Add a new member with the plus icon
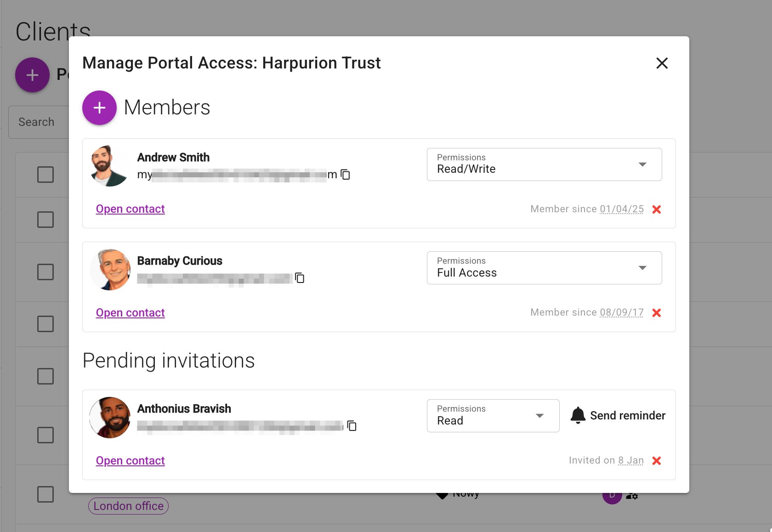 point(99,108)
